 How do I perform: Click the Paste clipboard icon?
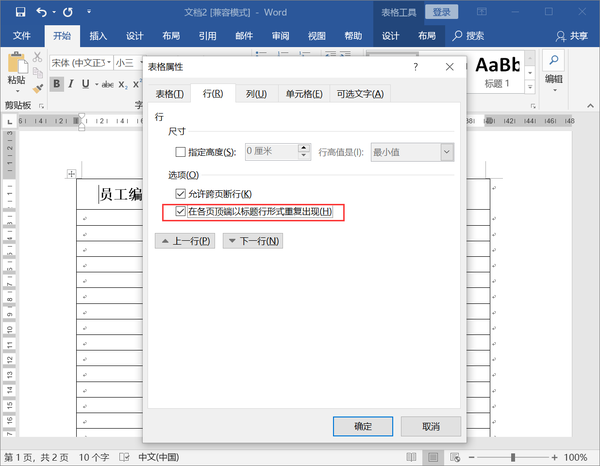tap(16, 63)
